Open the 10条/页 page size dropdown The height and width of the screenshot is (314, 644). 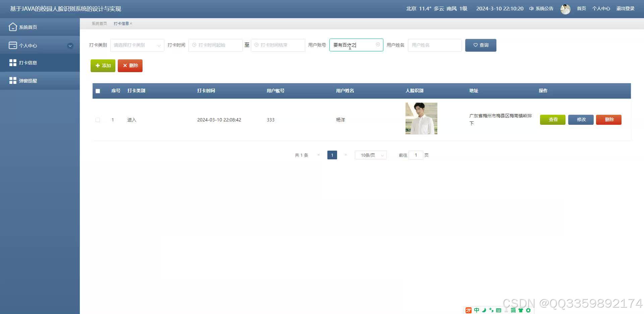pos(371,155)
